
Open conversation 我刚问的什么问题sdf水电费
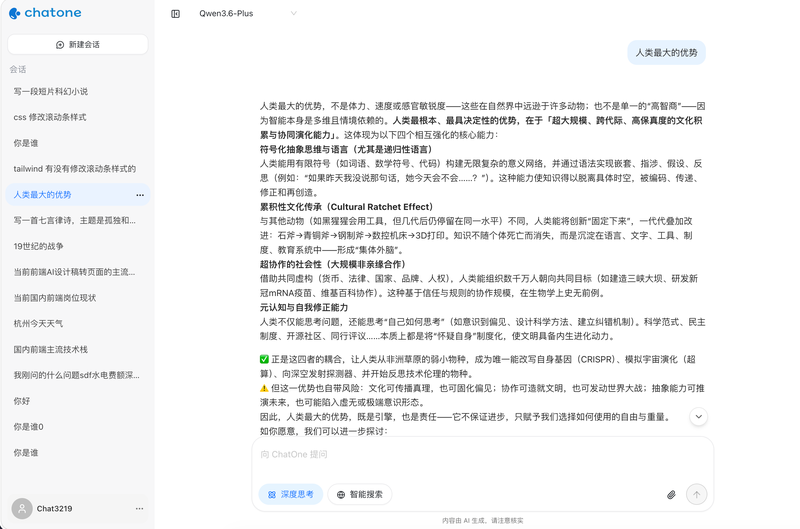click(78, 375)
